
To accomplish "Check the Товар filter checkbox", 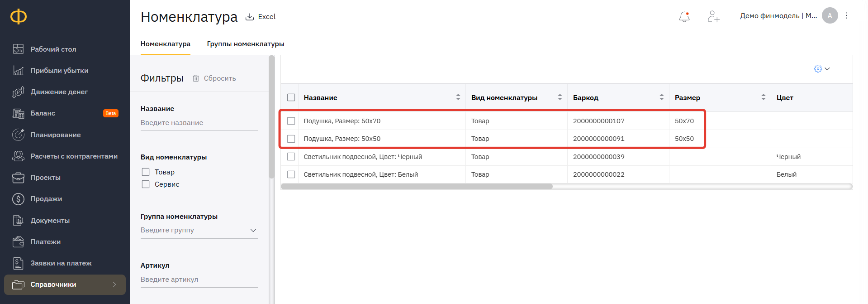I will coord(146,172).
